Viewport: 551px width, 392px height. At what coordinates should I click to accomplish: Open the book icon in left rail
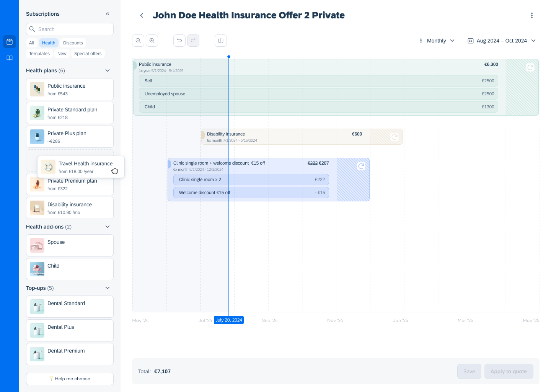(10, 58)
